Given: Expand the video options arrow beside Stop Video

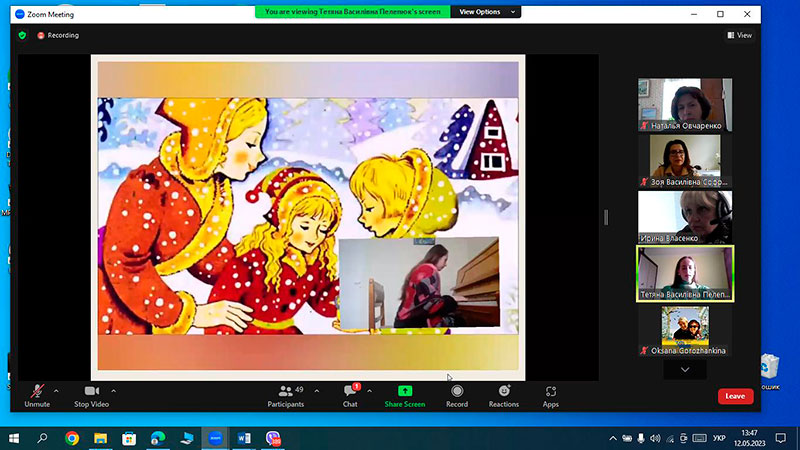Looking at the screenshot, I should pos(113,391).
